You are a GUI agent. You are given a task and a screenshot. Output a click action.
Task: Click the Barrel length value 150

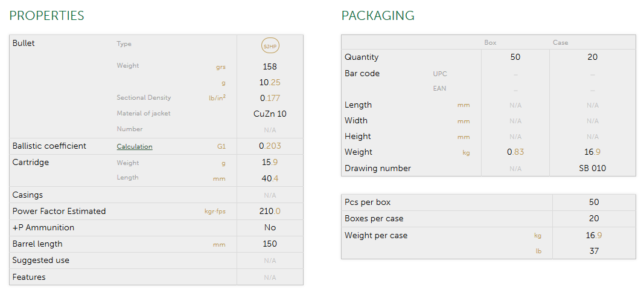pyautogui.click(x=270, y=244)
